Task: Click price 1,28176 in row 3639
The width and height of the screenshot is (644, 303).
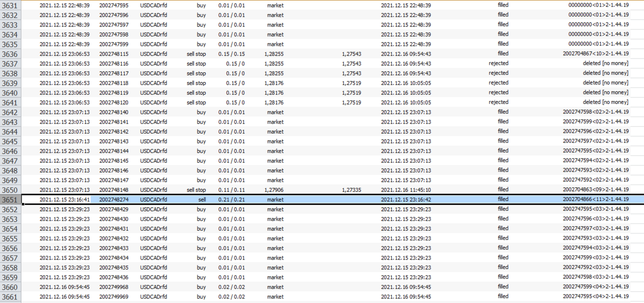Action: [275, 83]
